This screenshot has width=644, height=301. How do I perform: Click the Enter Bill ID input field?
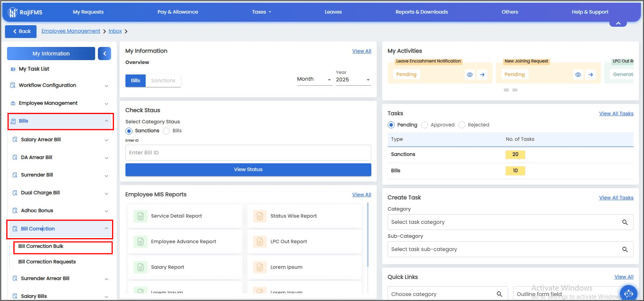pos(248,153)
